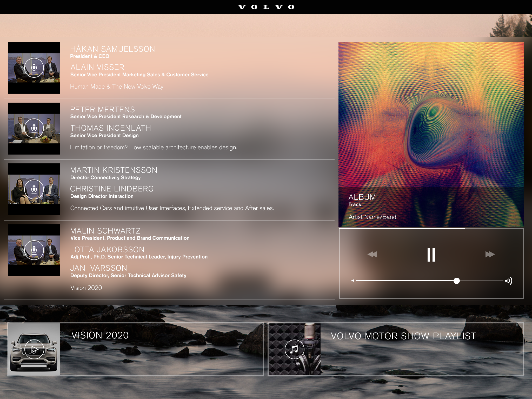Select PETER MERTENS name
Viewport: 532px width, 399px height.
pos(102,109)
